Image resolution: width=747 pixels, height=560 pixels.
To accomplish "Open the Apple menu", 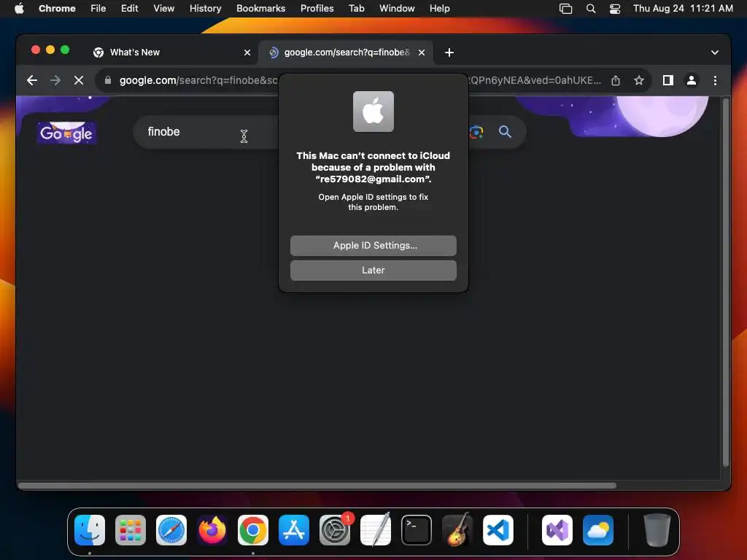I will [x=19, y=8].
